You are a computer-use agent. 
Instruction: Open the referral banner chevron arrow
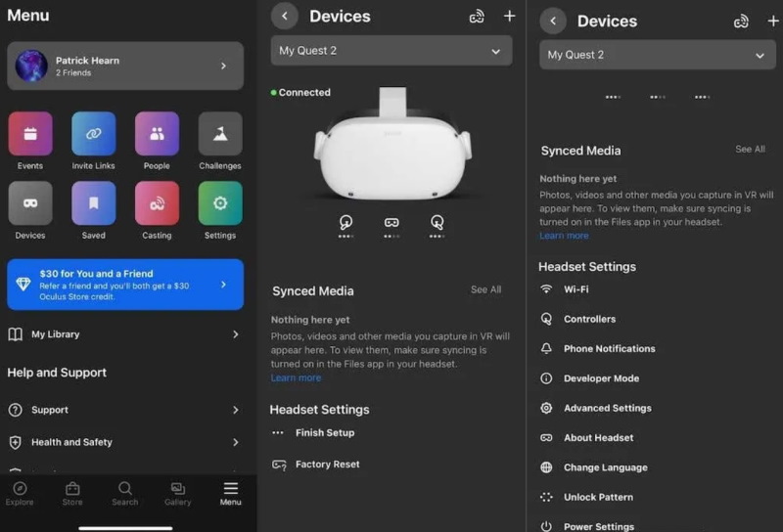pos(223,285)
